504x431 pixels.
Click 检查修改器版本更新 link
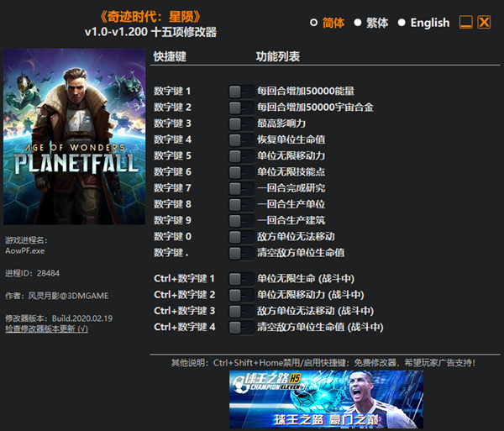[x=46, y=329]
